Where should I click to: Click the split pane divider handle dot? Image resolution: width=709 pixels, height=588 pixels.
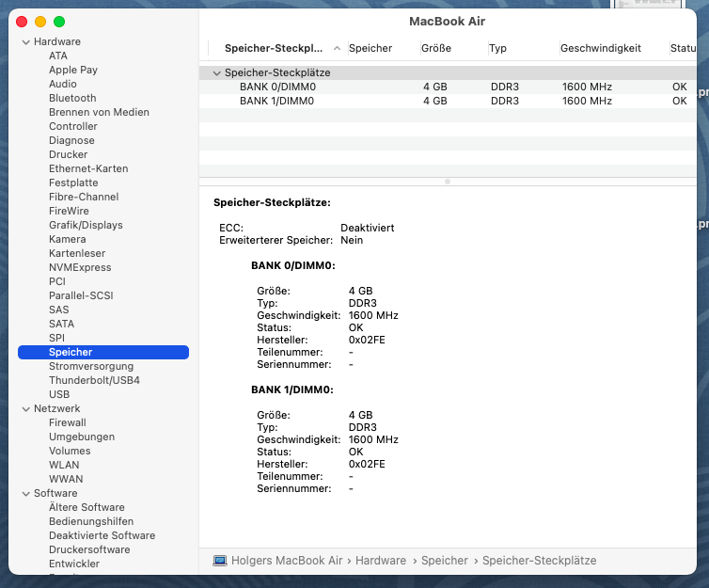pos(448,182)
